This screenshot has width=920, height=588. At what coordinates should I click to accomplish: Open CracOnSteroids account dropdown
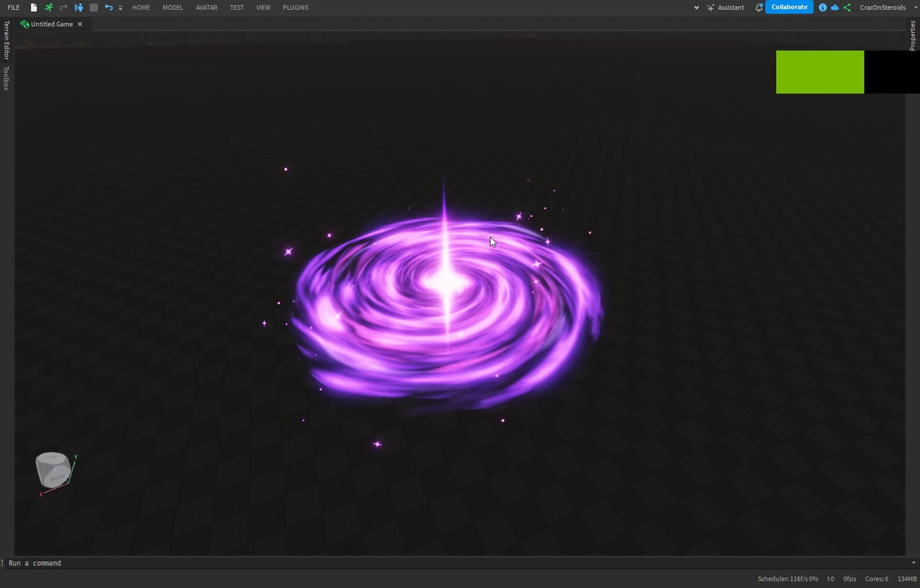[x=915, y=7]
